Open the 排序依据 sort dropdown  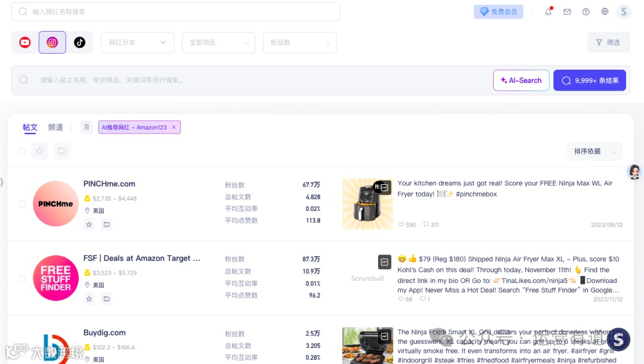coord(595,151)
